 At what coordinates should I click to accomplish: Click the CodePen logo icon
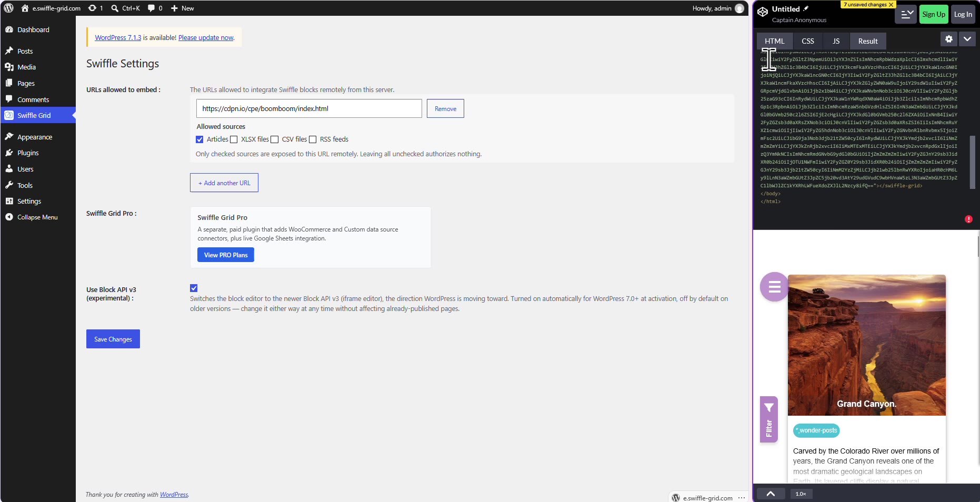763,12
